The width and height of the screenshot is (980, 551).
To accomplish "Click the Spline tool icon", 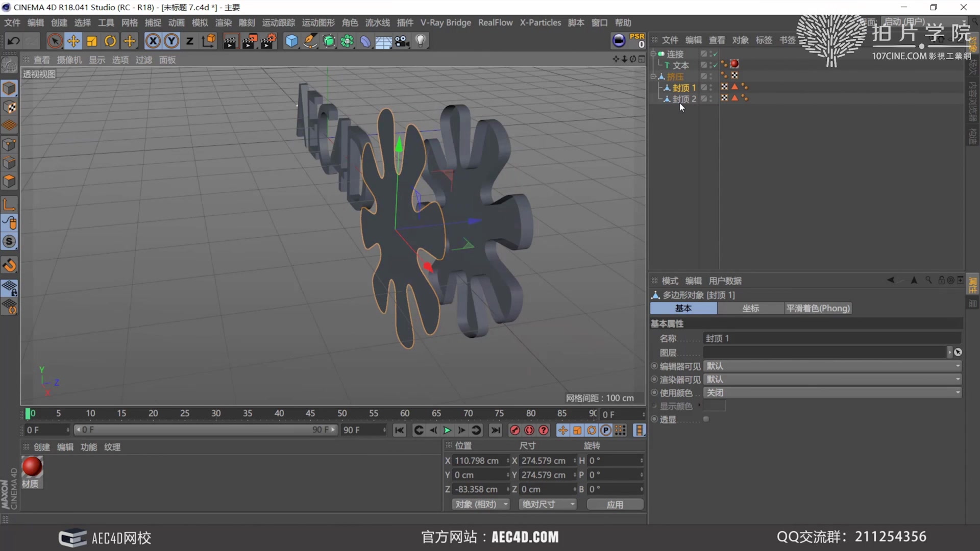I will (x=310, y=41).
